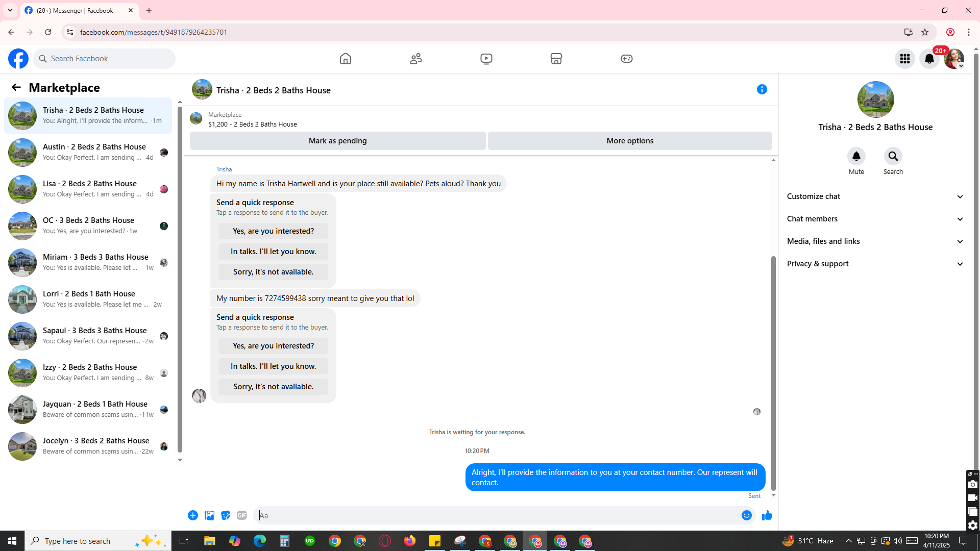Send second "Yes, are you interested?" quick response
The image size is (980, 551).
[x=273, y=346]
